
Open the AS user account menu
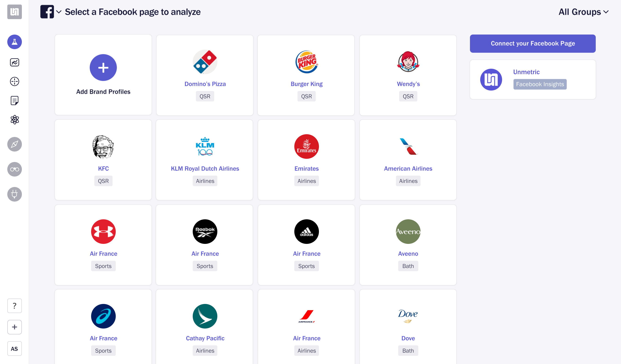pyautogui.click(x=15, y=349)
